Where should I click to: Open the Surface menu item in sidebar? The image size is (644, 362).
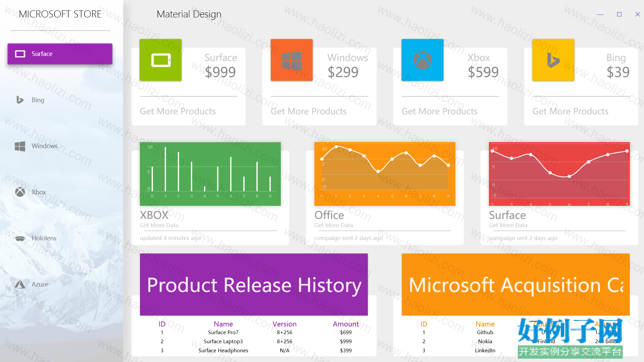(x=60, y=54)
